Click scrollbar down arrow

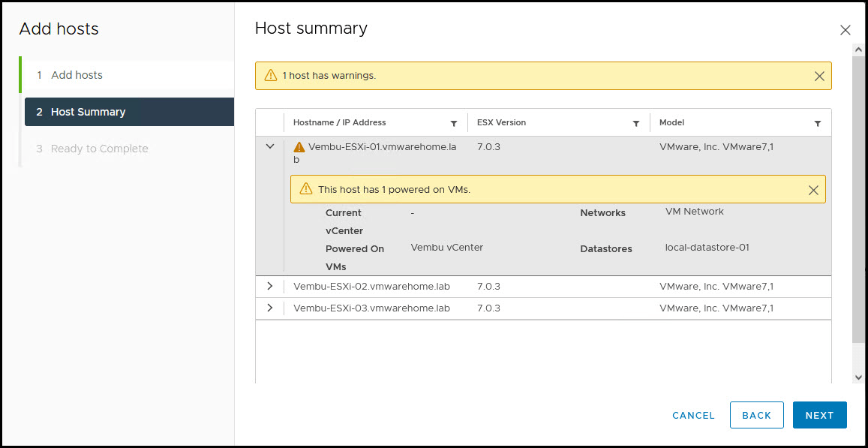point(858,377)
